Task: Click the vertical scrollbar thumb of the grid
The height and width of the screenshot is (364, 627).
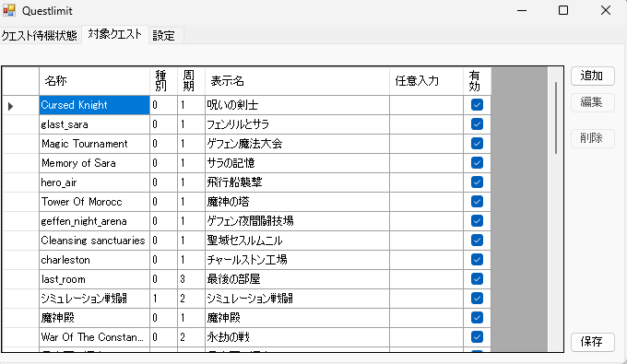Action: (x=555, y=118)
